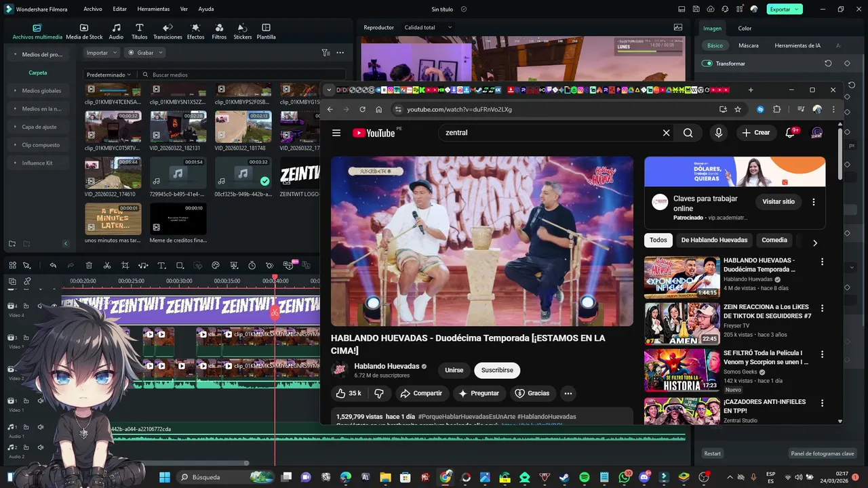Open the Títulos tab
This screenshot has height=488, width=868.
coord(139,31)
